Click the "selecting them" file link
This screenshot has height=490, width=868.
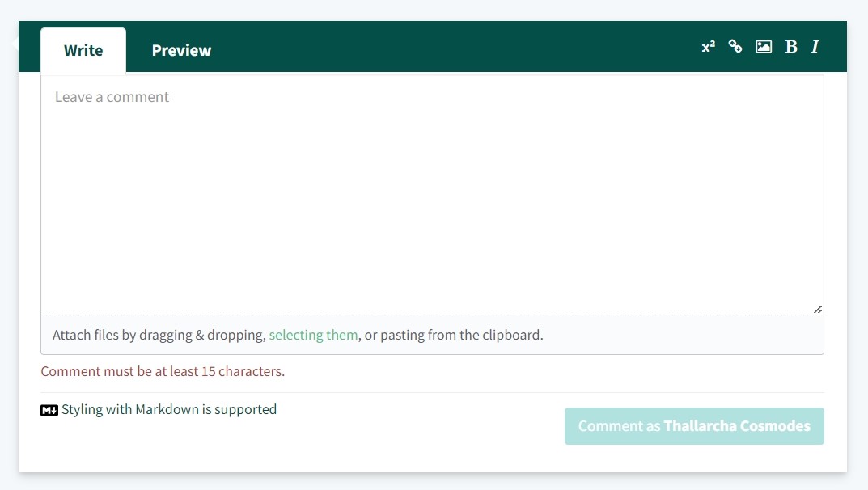pos(313,335)
